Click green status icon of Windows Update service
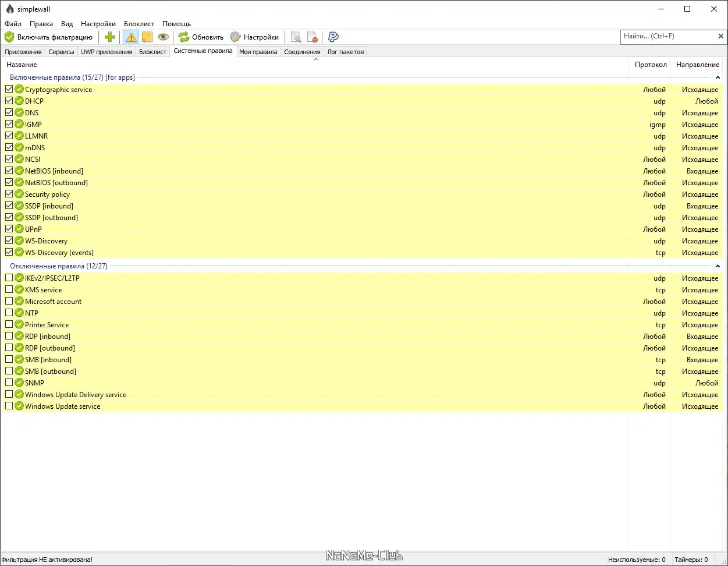 point(19,406)
